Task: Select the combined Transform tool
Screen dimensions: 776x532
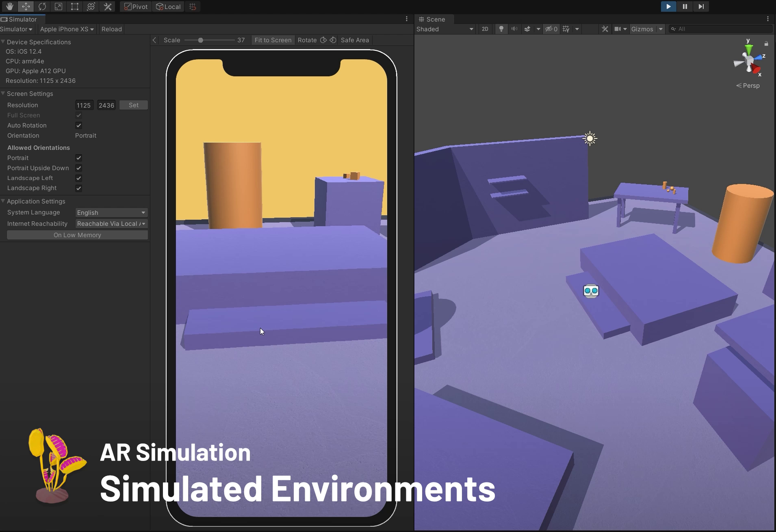Action: 91,6
